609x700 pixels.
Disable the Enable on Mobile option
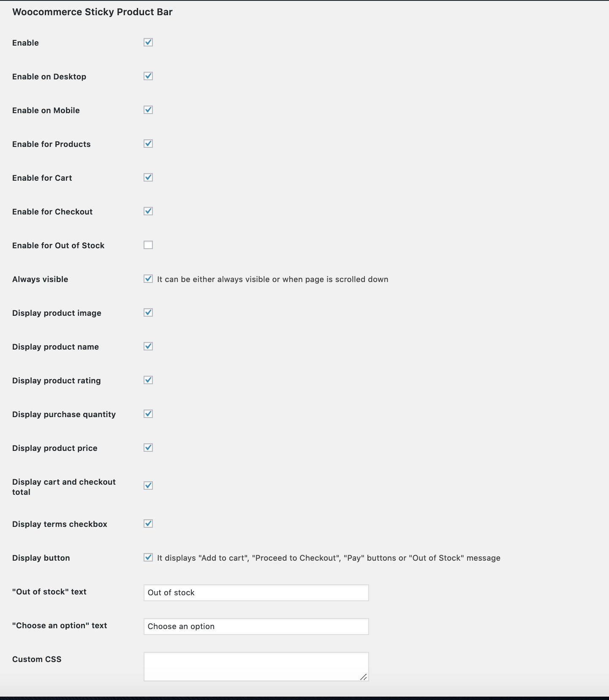pos(148,110)
